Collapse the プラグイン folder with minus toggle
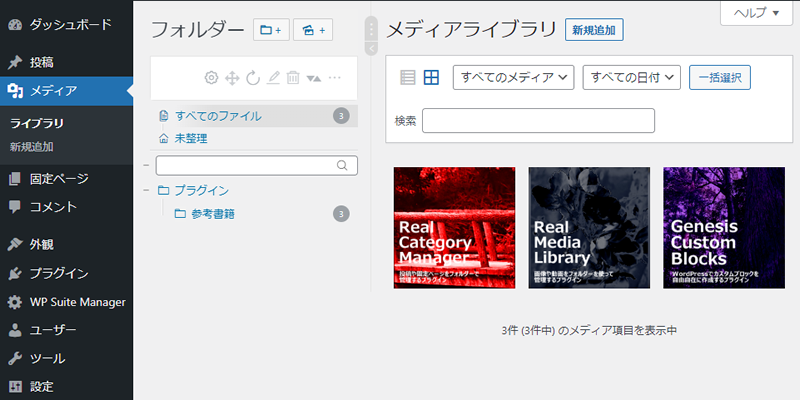The image size is (800, 400). [146, 190]
